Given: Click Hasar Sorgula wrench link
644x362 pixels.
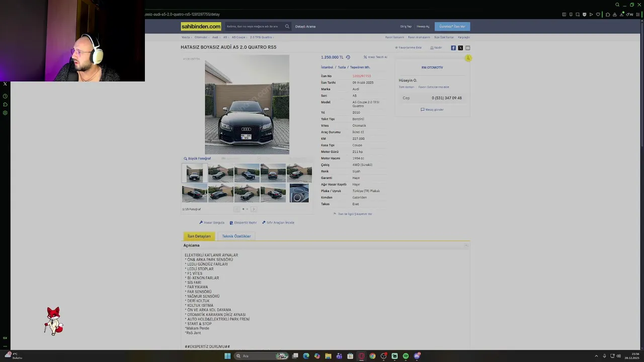Looking at the screenshot, I should click(x=212, y=223).
